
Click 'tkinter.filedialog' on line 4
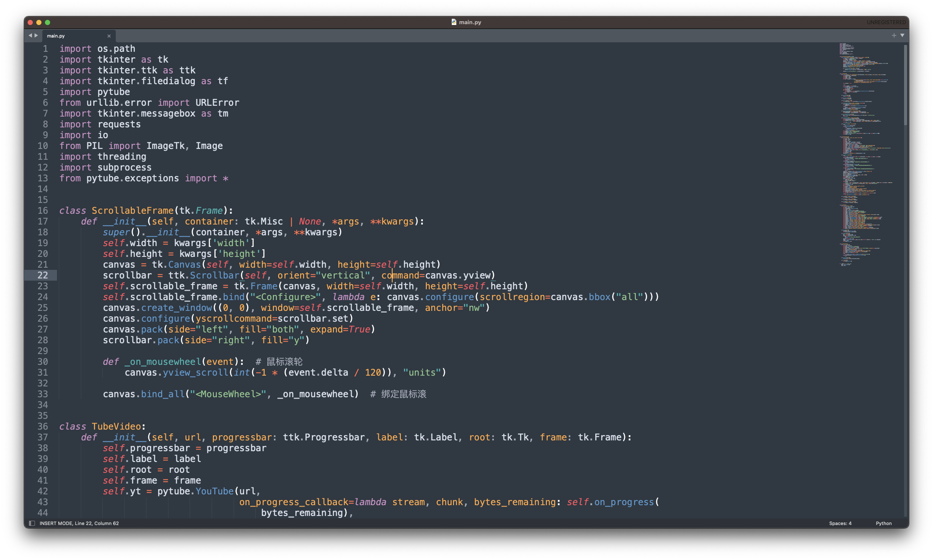(146, 81)
